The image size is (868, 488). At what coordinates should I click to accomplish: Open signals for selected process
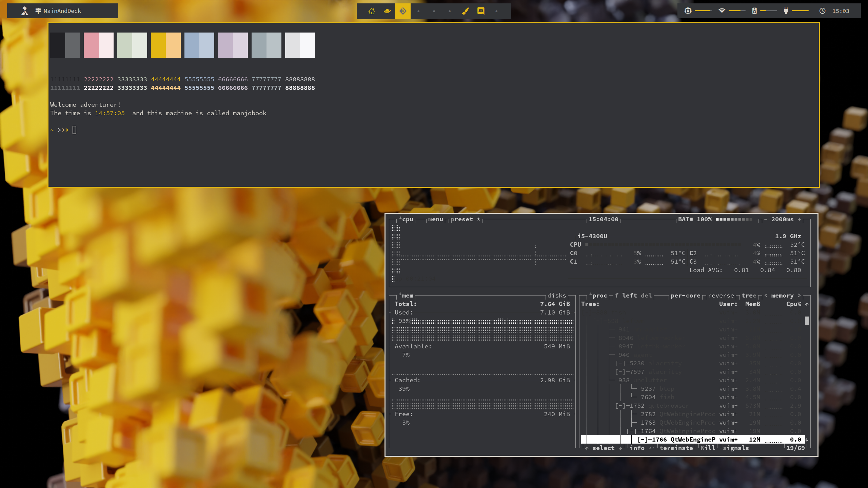click(735, 448)
